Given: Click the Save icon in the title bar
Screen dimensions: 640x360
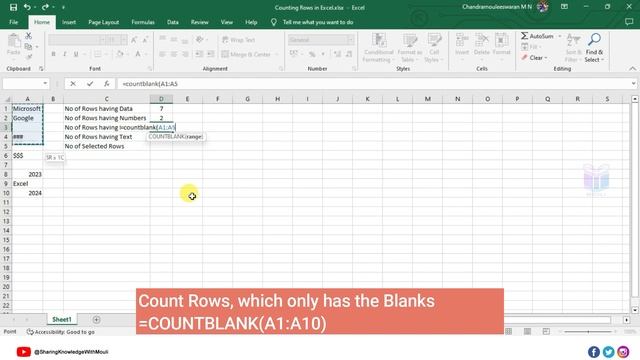Looking at the screenshot, I should (13, 7).
